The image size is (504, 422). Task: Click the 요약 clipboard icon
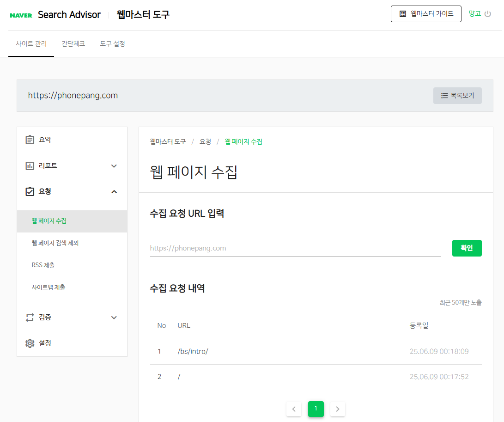tap(30, 140)
